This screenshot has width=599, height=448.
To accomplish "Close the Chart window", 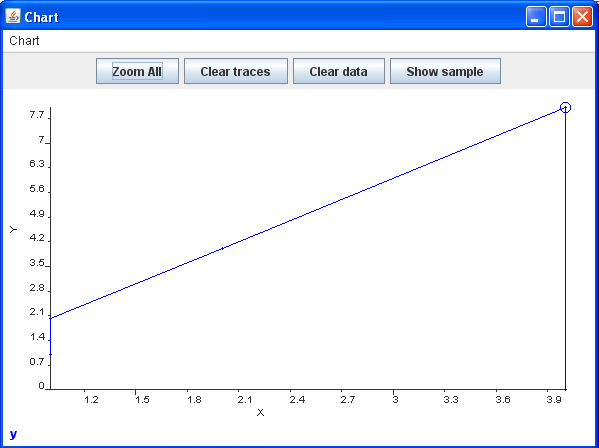I will tap(582, 17).
